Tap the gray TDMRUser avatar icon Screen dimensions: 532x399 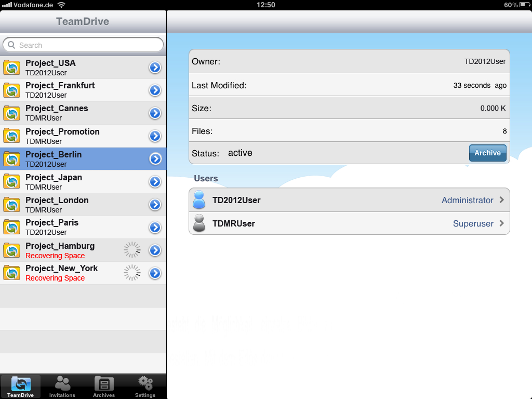tap(199, 223)
